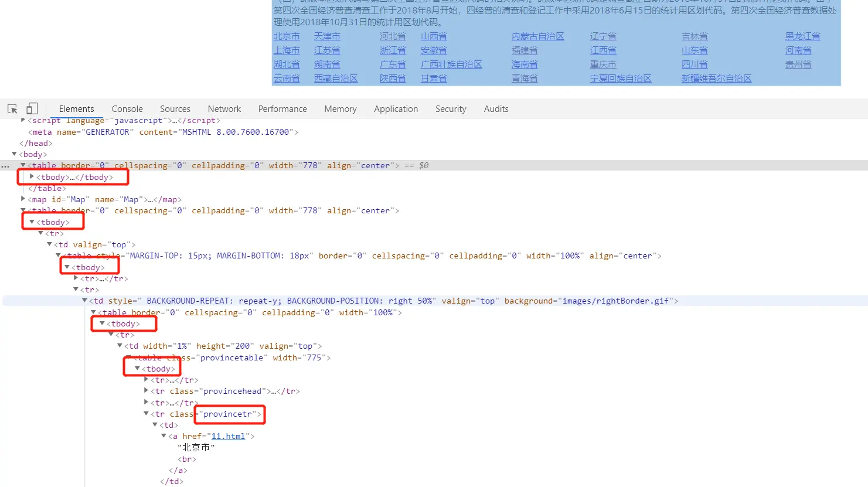This screenshot has height=487, width=868.
Task: Select the <br> element line
Action: coord(187,459)
